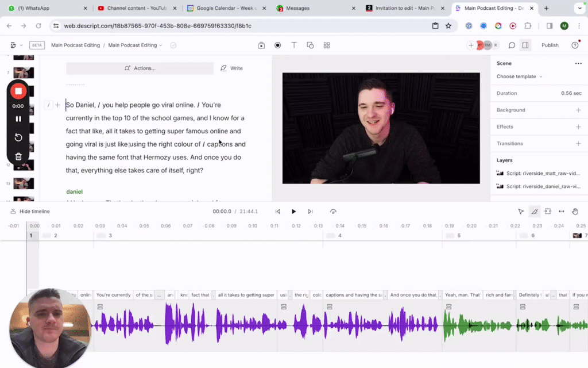
Task: Add an effect with the Effects plus
Action: pyautogui.click(x=578, y=126)
